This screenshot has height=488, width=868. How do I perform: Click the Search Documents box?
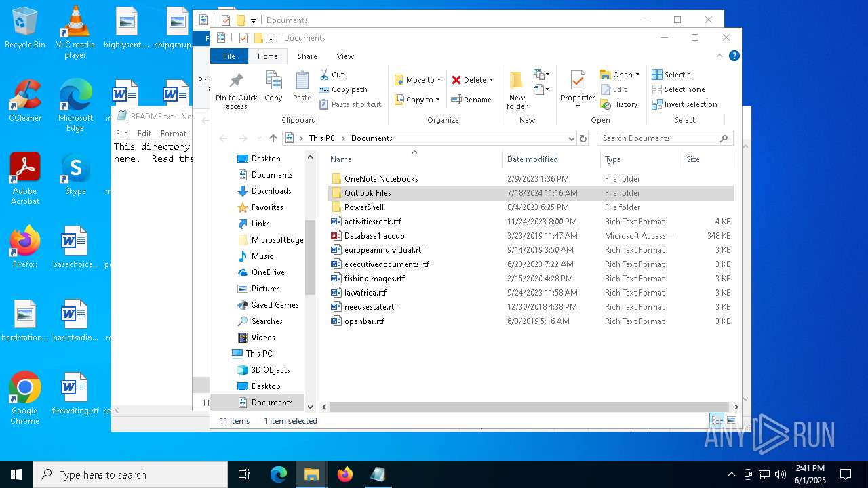point(665,138)
